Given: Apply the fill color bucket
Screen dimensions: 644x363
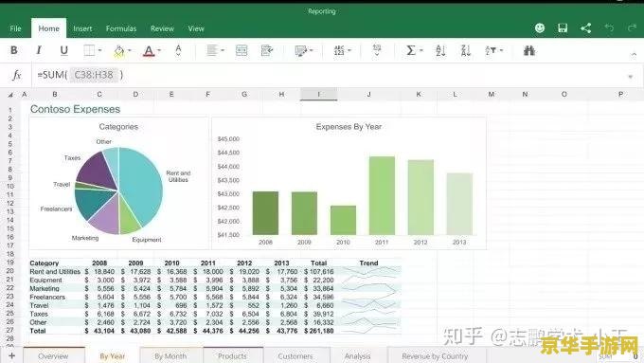Looking at the screenshot, I should [119, 51].
